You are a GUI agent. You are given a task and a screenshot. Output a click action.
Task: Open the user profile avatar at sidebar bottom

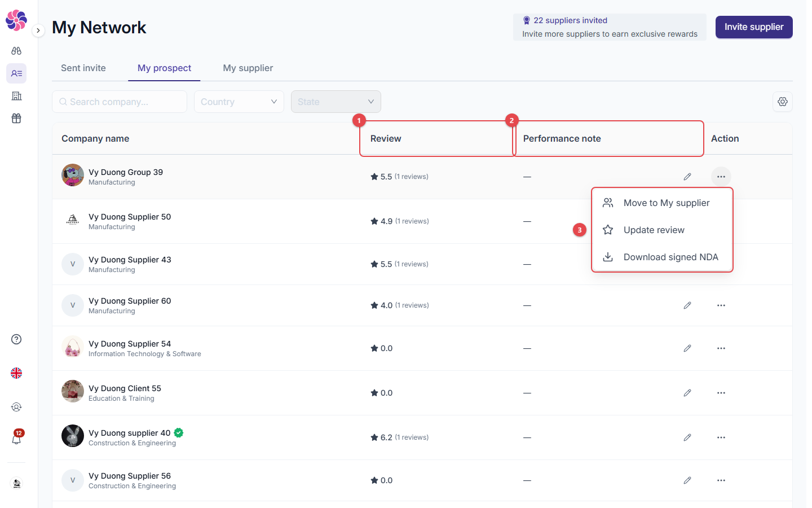(x=16, y=484)
